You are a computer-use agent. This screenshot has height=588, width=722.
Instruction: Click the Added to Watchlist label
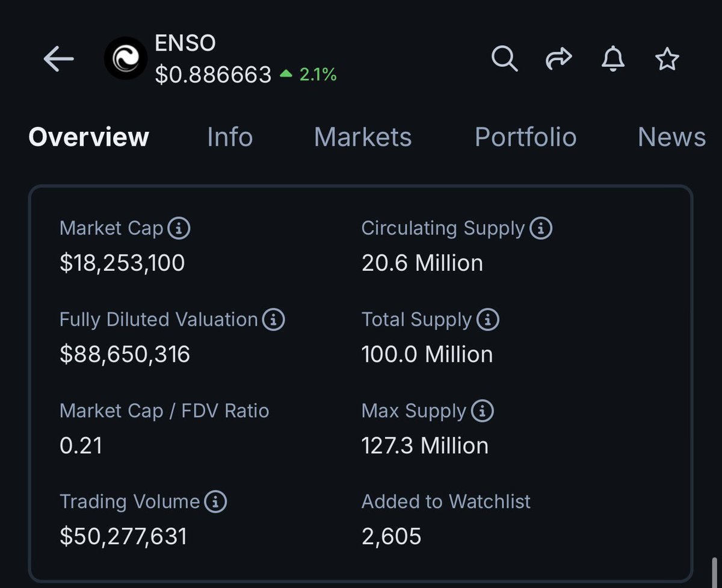[x=446, y=501]
